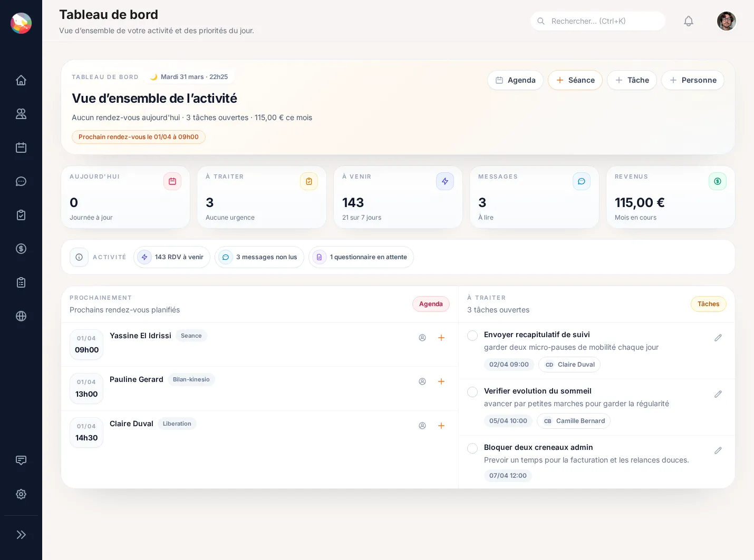View Yassine El Idrissi's profile icon

422,338
